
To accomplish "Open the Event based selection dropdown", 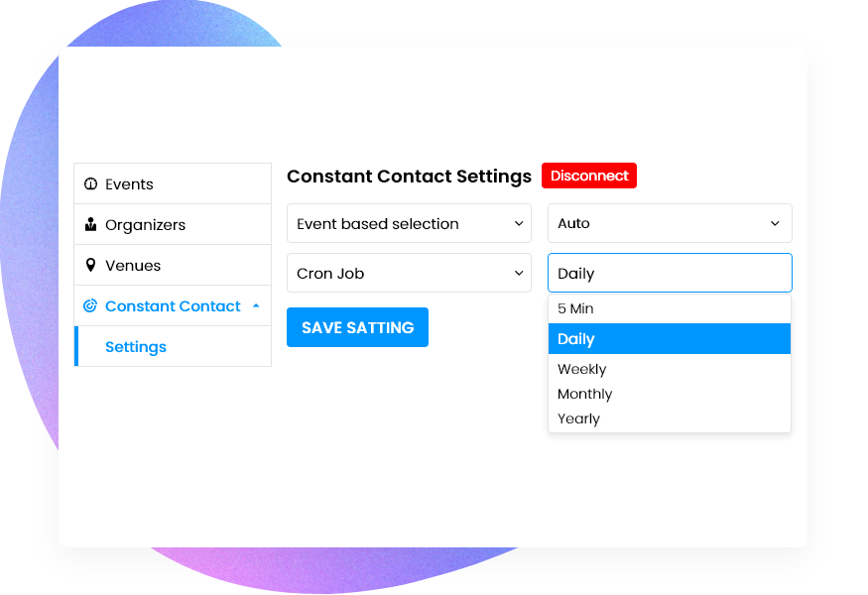I will pyautogui.click(x=409, y=223).
